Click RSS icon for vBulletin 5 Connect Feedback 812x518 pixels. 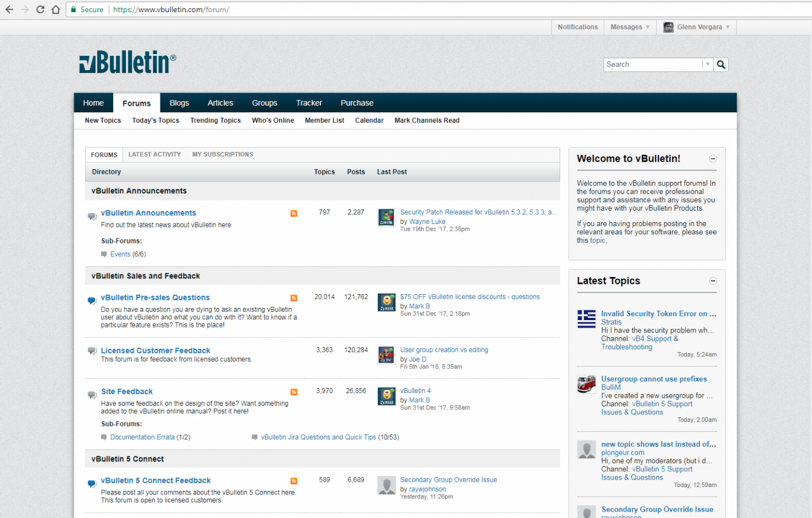tap(294, 481)
